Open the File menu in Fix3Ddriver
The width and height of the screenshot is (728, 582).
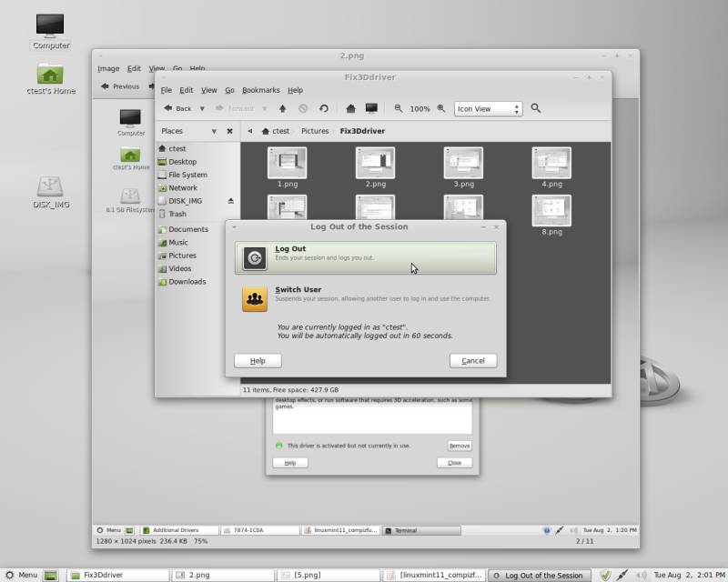coord(167,90)
